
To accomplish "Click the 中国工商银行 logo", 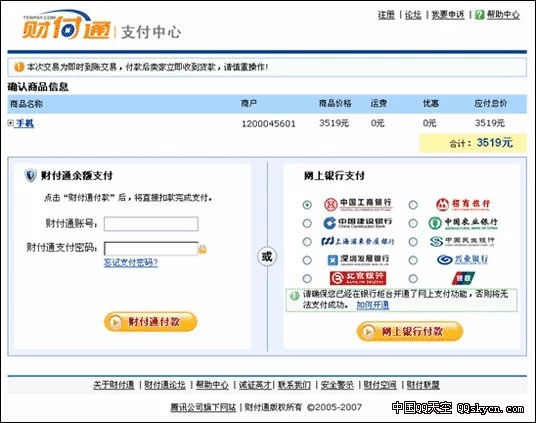I will click(358, 204).
